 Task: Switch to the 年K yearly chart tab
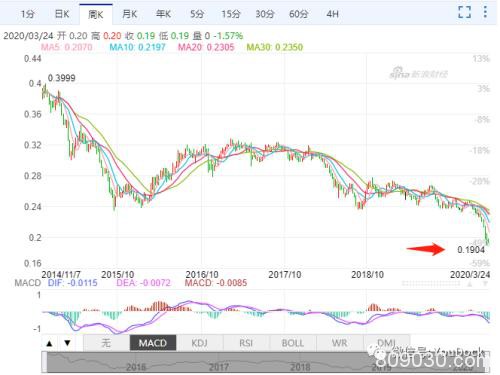point(164,14)
